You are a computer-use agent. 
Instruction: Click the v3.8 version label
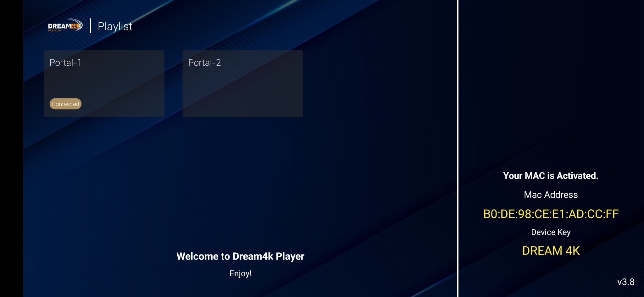pyautogui.click(x=626, y=282)
